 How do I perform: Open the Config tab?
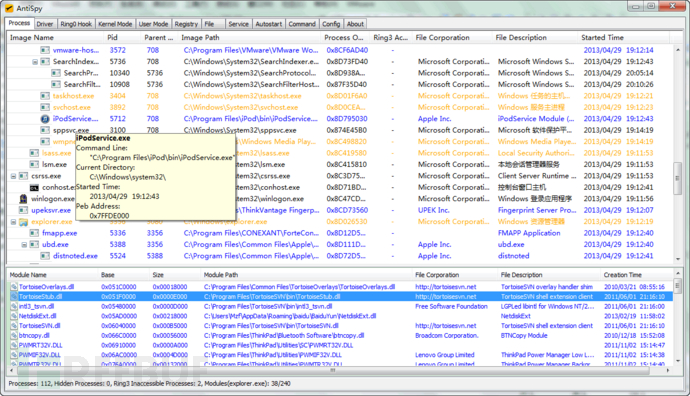coord(331,24)
